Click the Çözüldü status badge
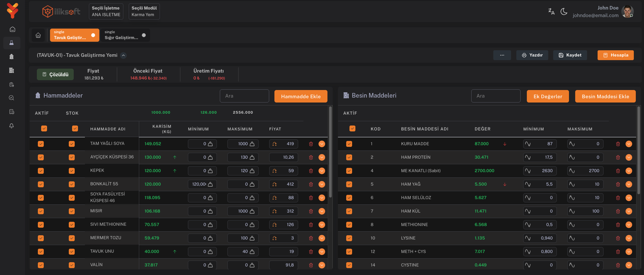Image resolution: width=644 pixels, height=275 pixels. (55, 75)
